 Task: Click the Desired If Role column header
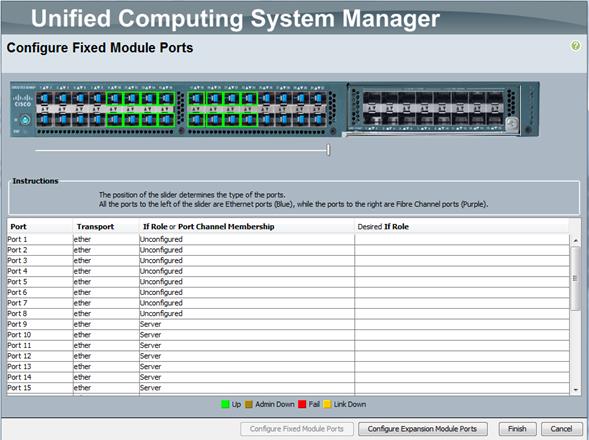tap(462, 227)
